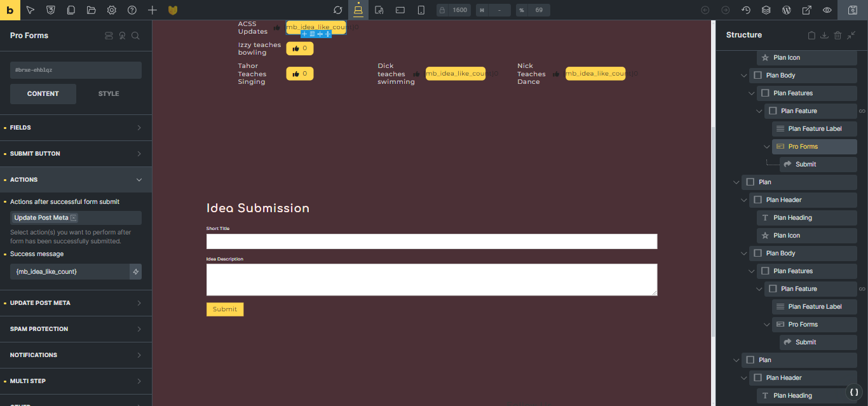
Task: Switch to the Content tab
Action: (43, 94)
